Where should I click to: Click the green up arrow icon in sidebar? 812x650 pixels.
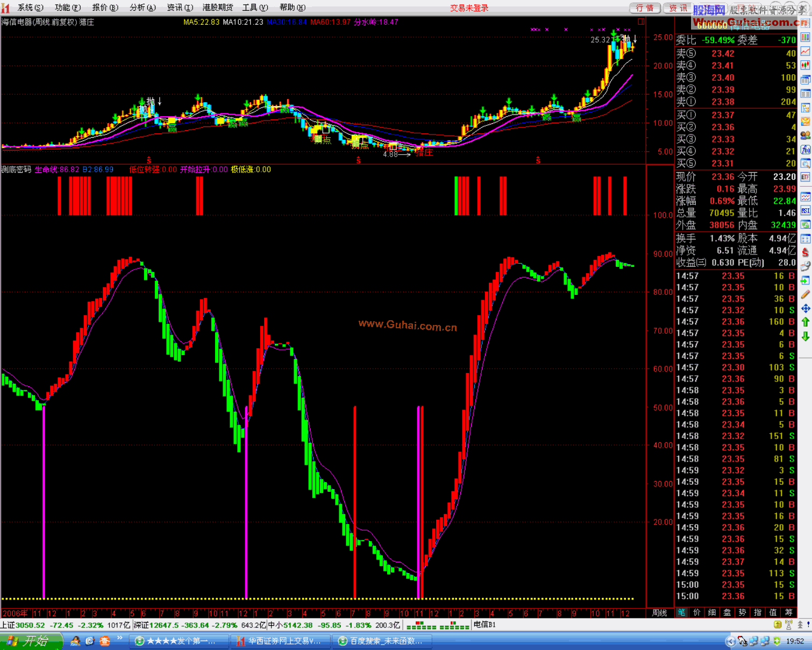click(x=805, y=322)
